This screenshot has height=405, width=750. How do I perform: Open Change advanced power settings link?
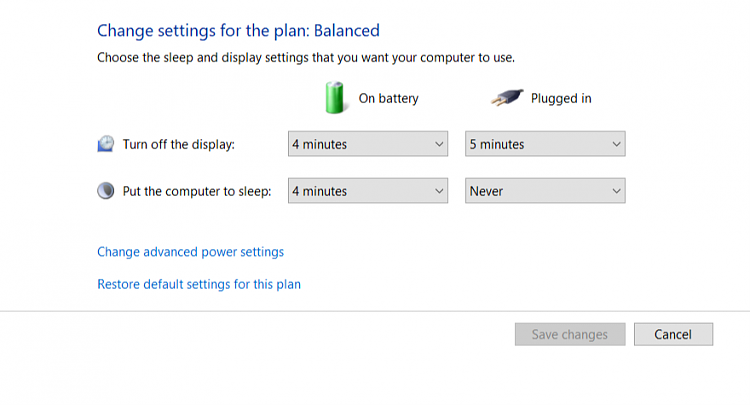(190, 252)
